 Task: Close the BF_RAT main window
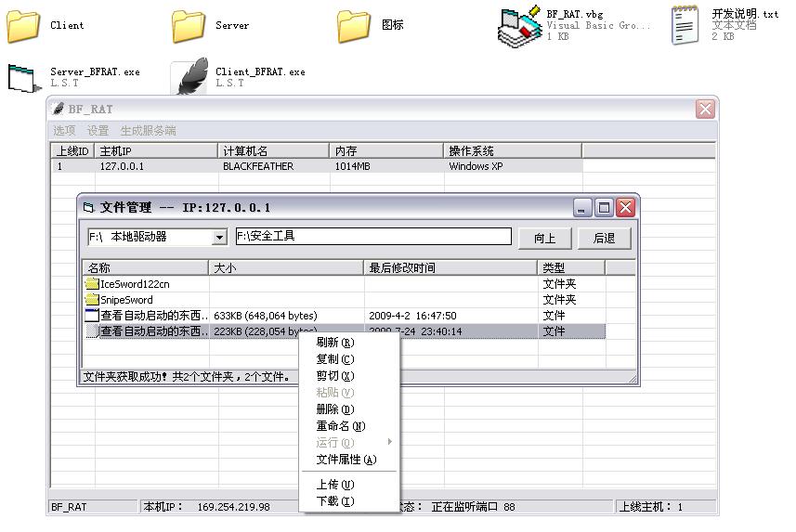point(705,109)
